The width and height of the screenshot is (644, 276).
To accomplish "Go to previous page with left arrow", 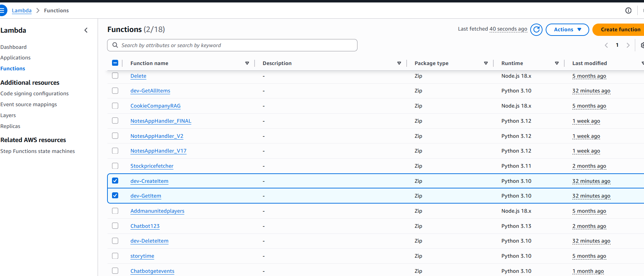I will coord(606,45).
